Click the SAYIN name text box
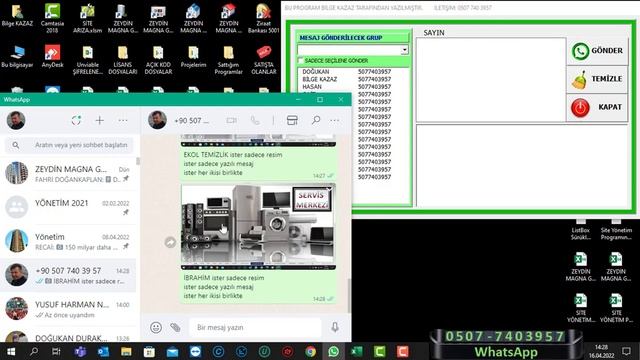This screenshot has height=360, width=640. click(491, 80)
